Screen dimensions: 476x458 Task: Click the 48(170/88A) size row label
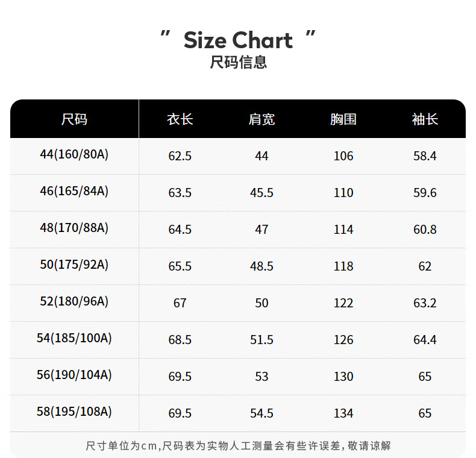tap(74, 228)
